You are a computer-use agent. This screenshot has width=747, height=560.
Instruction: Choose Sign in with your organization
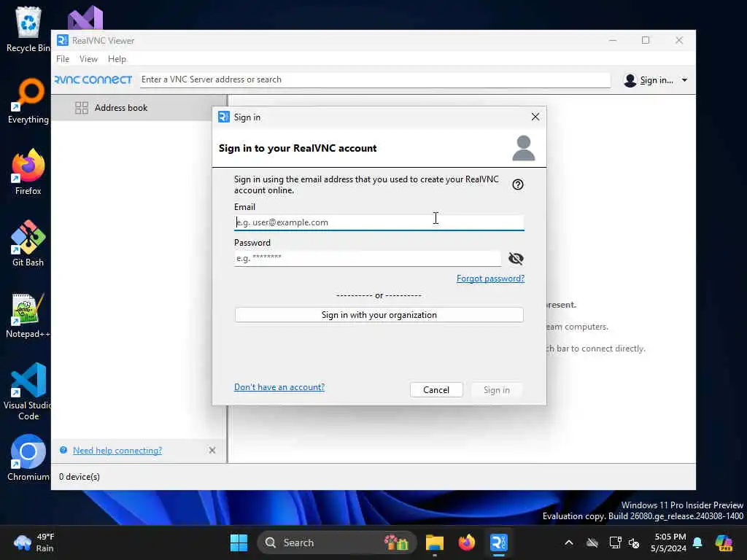click(379, 315)
